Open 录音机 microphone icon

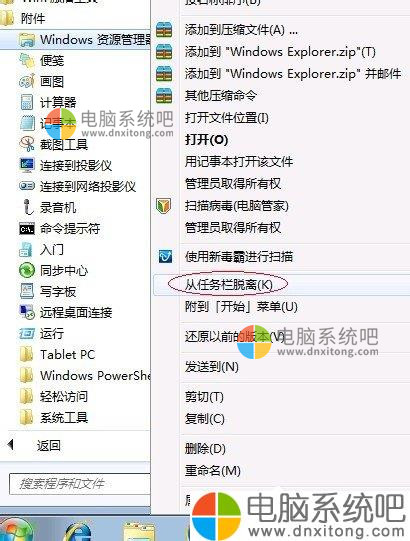pos(27,207)
